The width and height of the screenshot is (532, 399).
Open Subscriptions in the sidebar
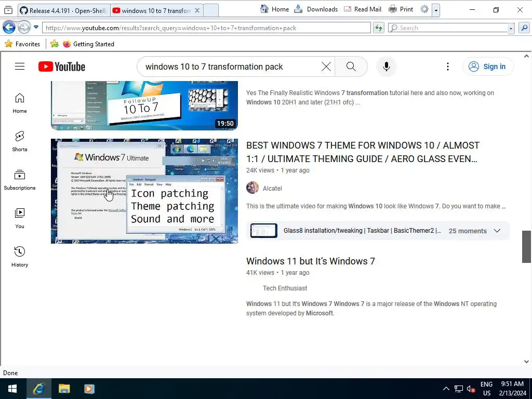pyautogui.click(x=20, y=180)
